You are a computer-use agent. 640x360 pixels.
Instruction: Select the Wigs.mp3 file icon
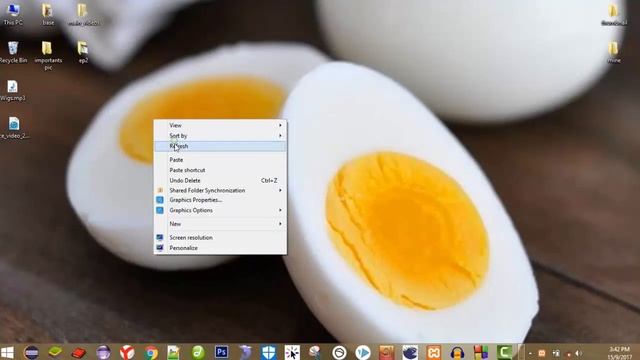(13, 90)
